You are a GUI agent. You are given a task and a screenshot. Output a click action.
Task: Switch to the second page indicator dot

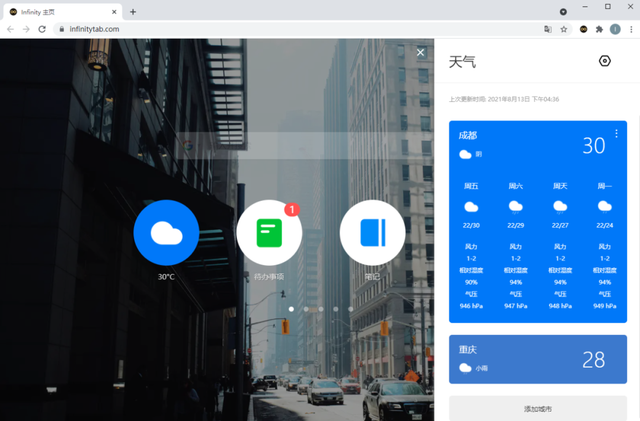[x=306, y=309]
